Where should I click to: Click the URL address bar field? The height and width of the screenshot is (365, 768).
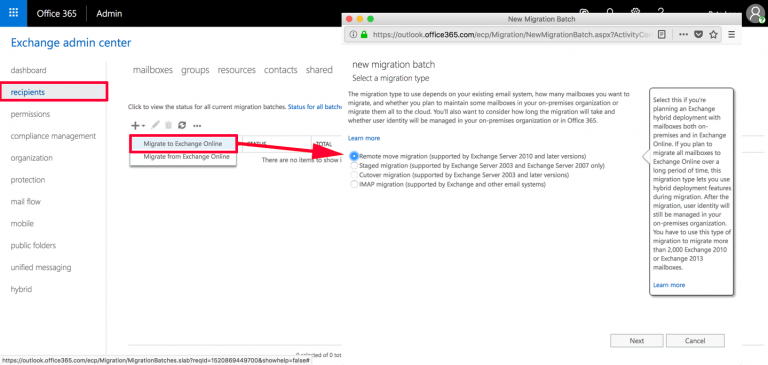[x=512, y=35]
